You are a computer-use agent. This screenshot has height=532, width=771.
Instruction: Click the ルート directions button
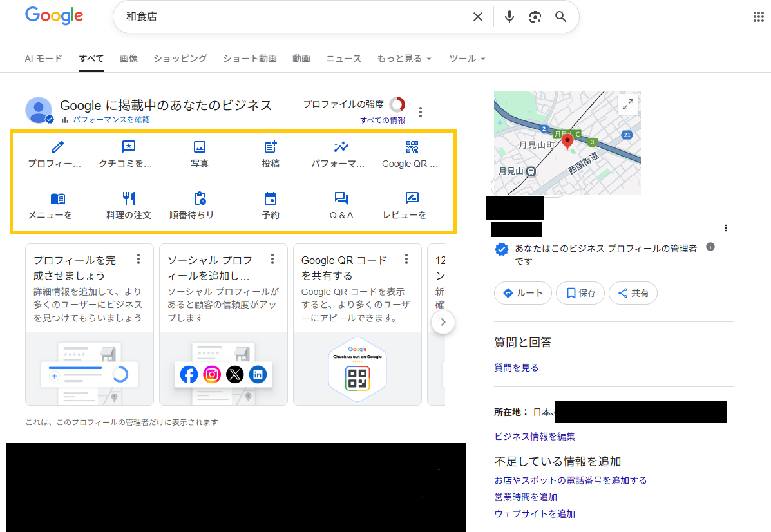522,293
